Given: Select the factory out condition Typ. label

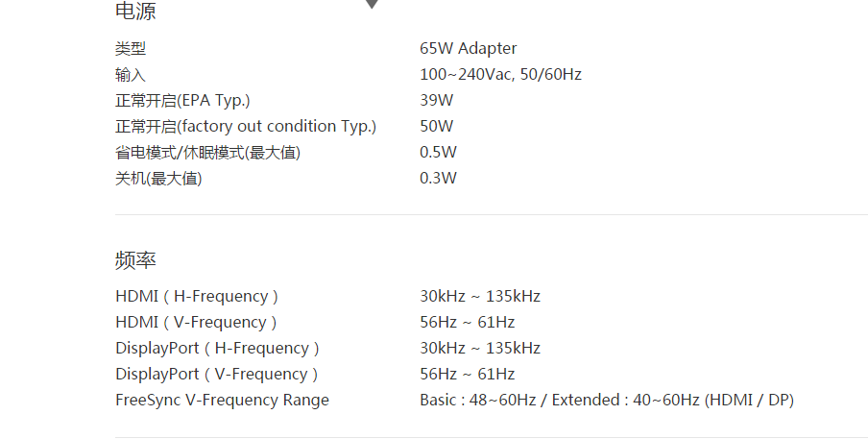Looking at the screenshot, I should (x=246, y=126).
